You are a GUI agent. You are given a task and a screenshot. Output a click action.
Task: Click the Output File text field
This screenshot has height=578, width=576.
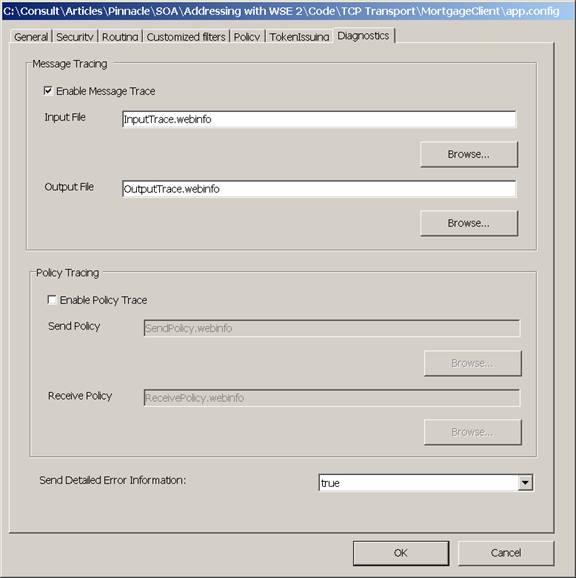tap(319, 189)
